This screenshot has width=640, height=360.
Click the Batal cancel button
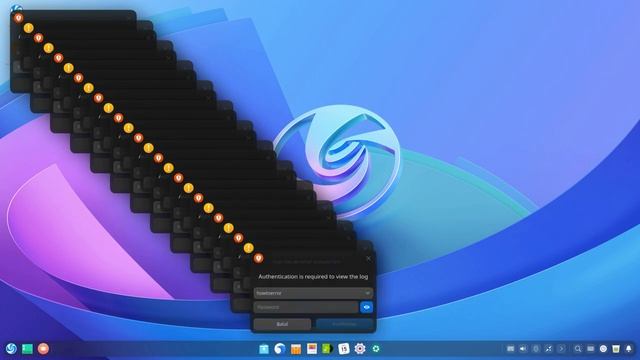[x=282, y=324]
